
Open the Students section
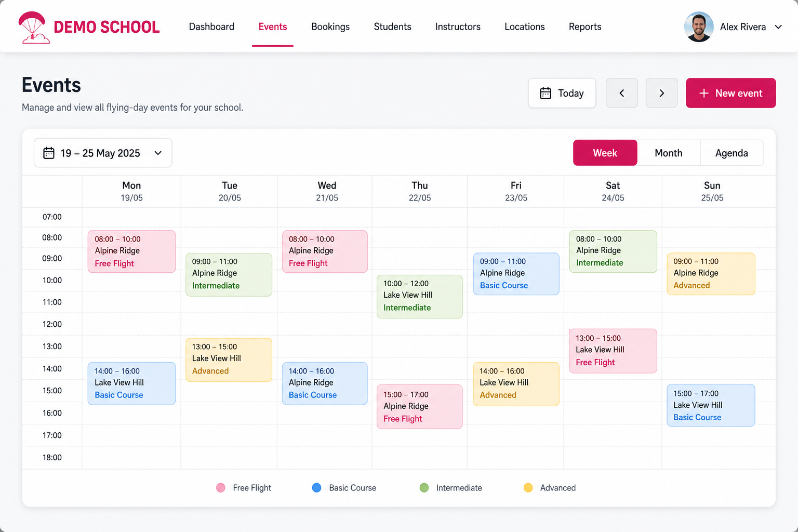[x=392, y=26]
